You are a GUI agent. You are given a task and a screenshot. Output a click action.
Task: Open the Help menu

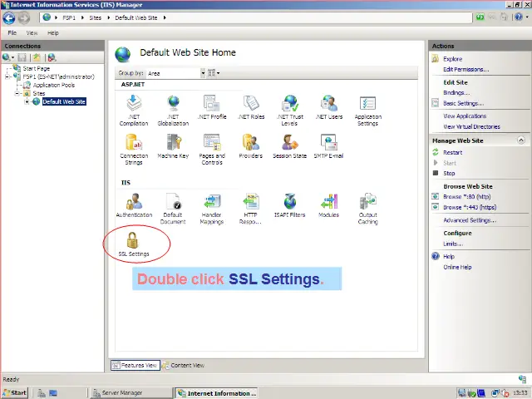[x=53, y=33]
